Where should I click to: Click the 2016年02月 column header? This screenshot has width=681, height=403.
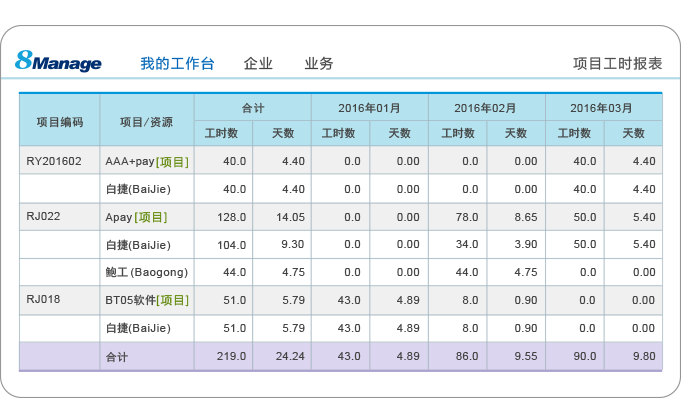tap(486, 107)
